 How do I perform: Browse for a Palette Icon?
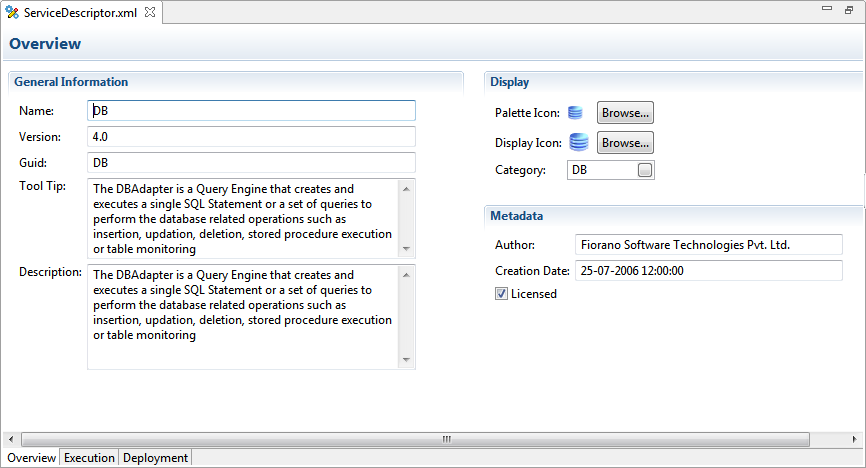pyautogui.click(x=625, y=113)
